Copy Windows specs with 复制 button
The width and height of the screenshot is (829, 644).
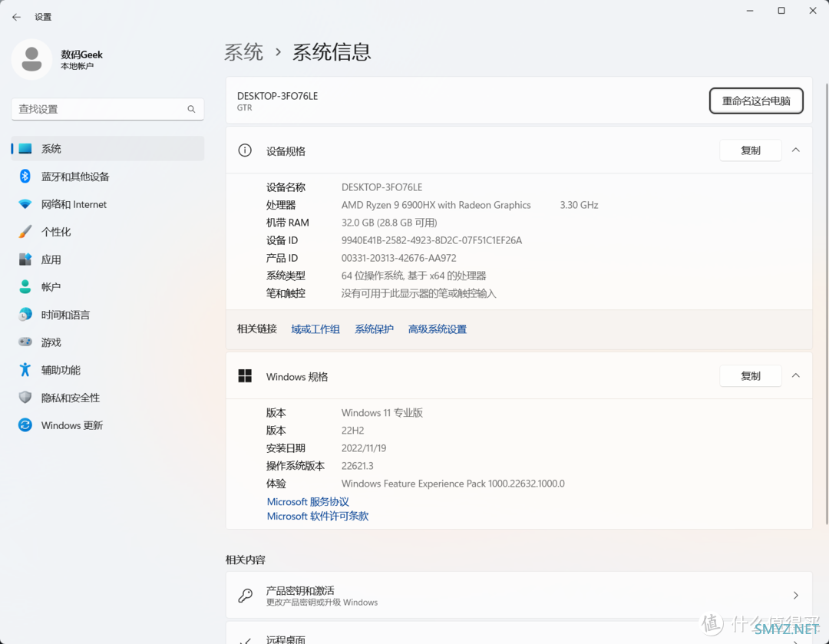(750, 376)
